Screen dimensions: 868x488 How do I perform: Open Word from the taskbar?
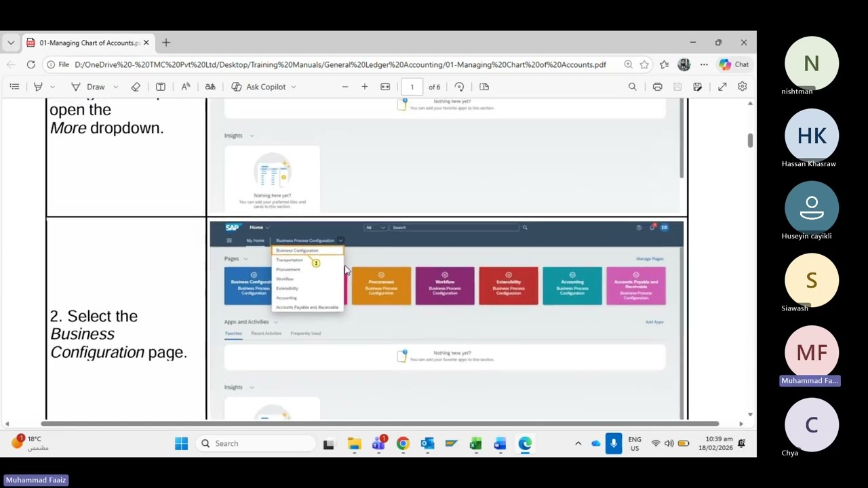click(500, 443)
